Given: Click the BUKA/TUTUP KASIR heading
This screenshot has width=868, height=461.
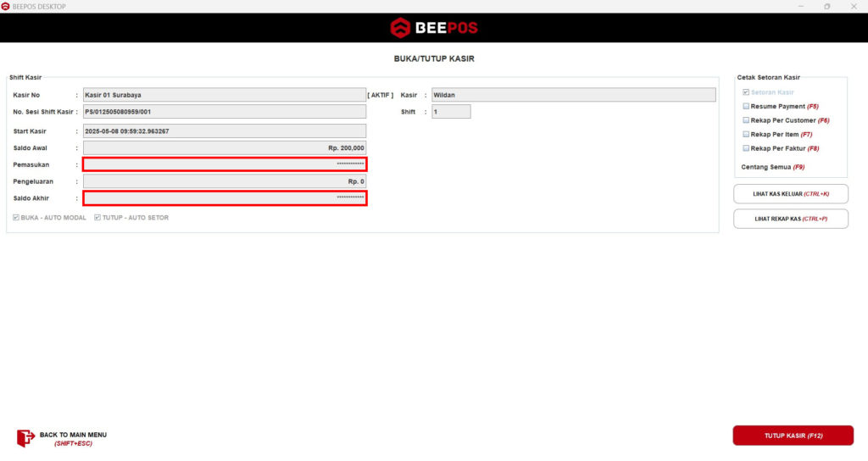Looking at the screenshot, I should click(x=434, y=58).
